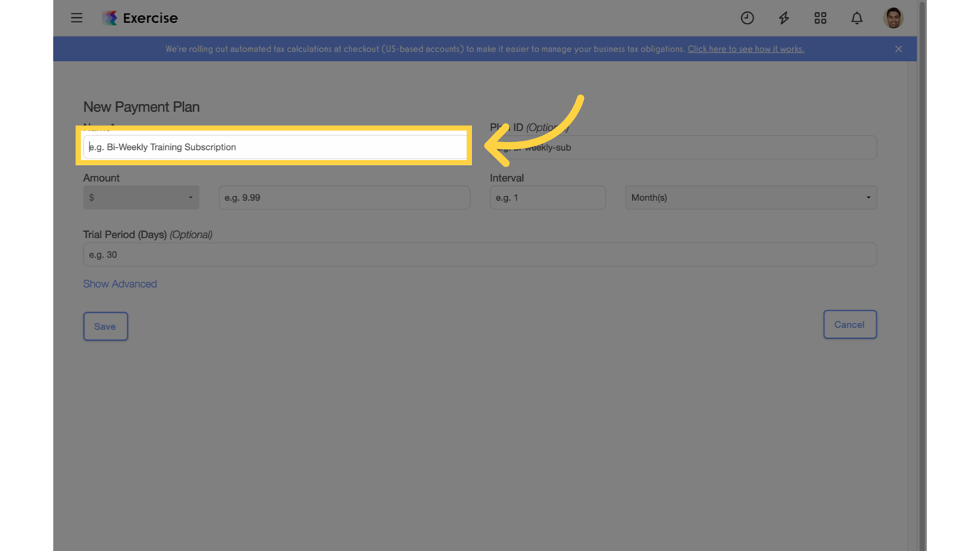Open the hamburger navigation menu

click(x=77, y=18)
